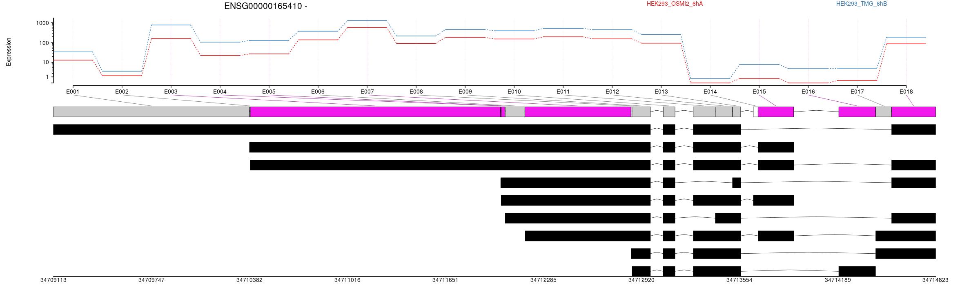Select exon label E008

416,92
